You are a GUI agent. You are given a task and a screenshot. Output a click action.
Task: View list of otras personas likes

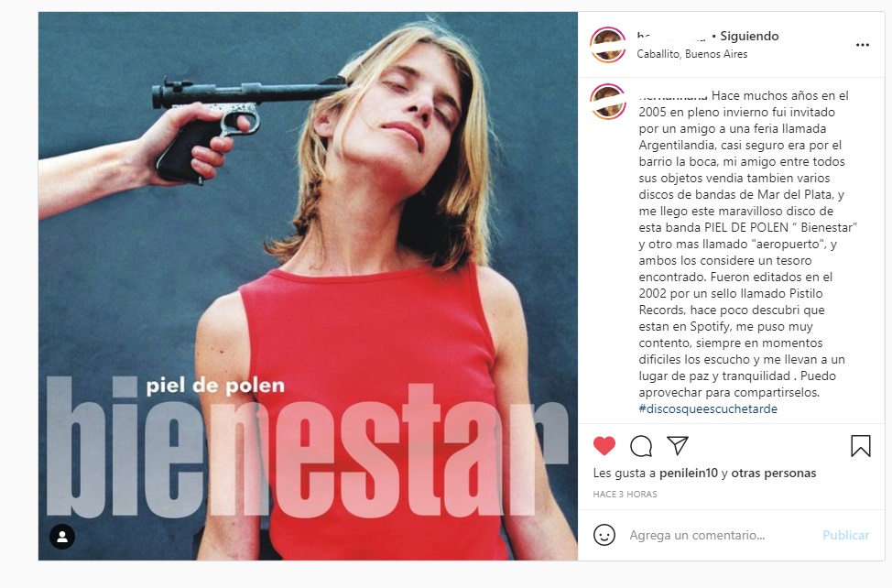tap(774, 474)
